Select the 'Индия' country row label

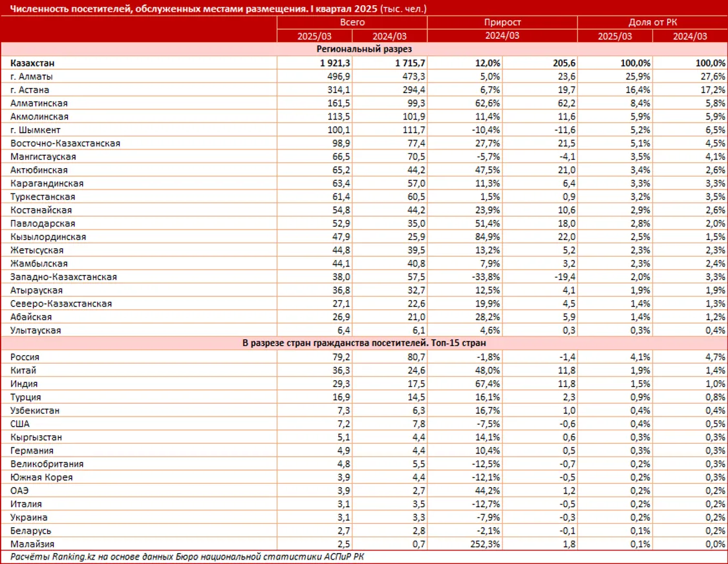(24, 384)
